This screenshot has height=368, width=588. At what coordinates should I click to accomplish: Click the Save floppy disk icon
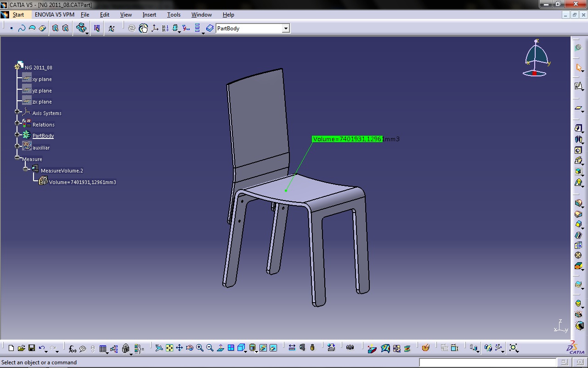click(32, 348)
